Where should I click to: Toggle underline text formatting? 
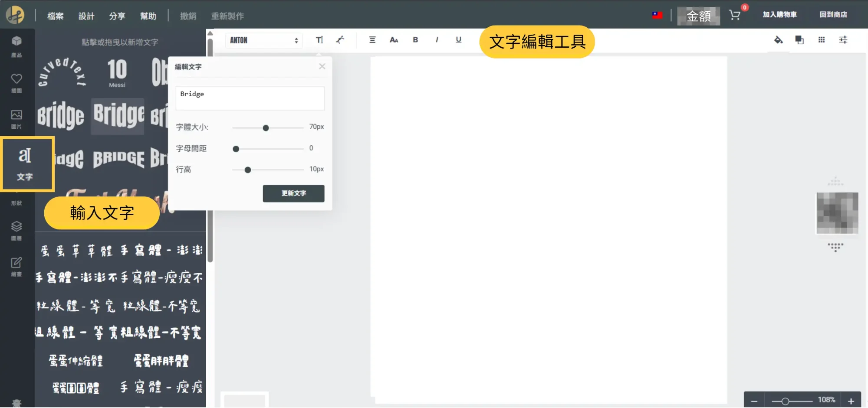[458, 40]
